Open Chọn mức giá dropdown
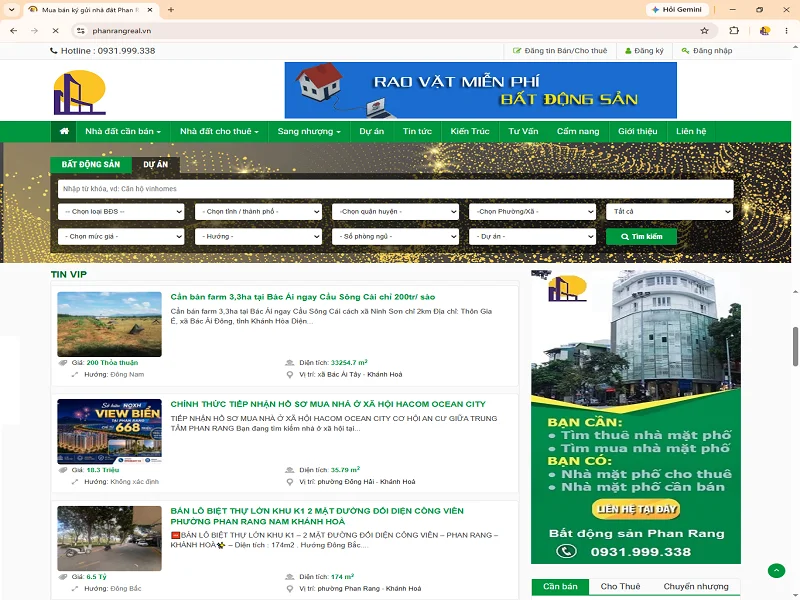The width and height of the screenshot is (800, 600). point(121,236)
